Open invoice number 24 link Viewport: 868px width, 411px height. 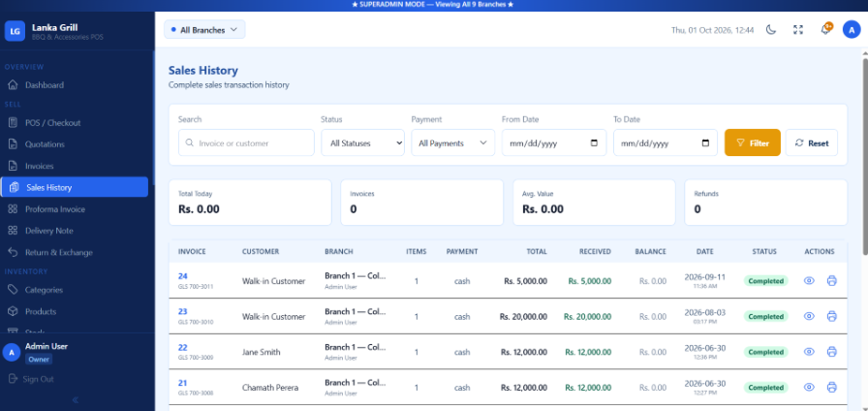tap(183, 276)
